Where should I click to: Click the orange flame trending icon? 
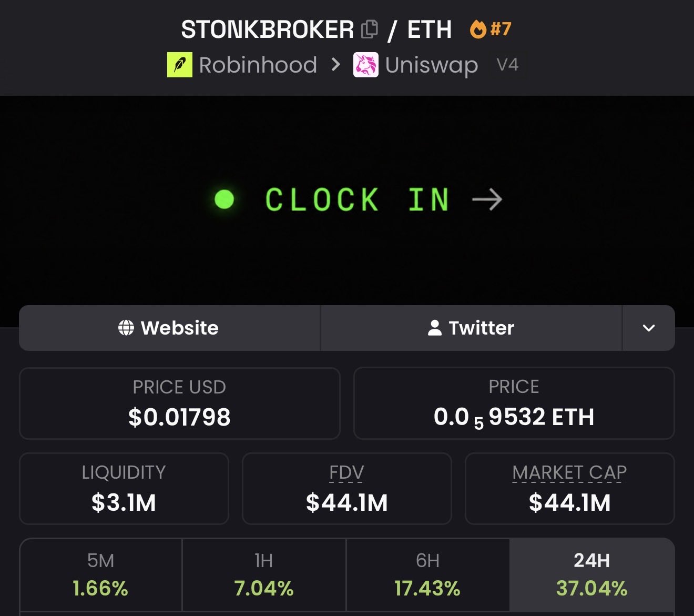point(478,29)
